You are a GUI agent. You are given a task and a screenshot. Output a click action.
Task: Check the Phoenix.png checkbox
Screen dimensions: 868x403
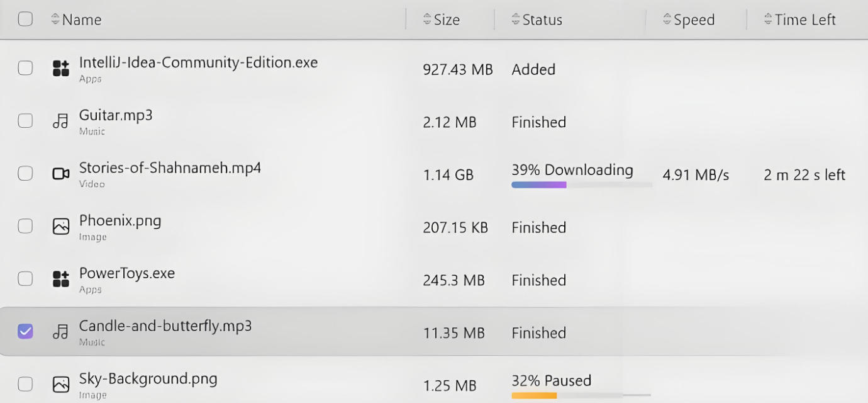pos(25,225)
